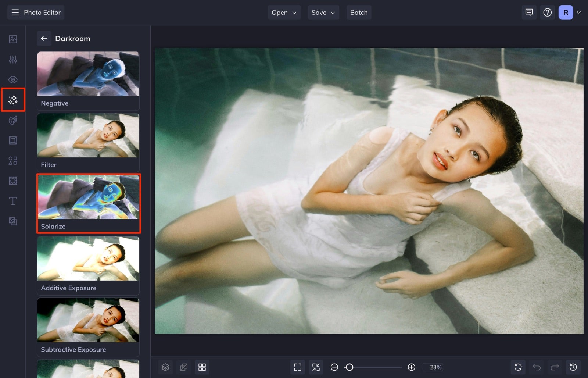The width and height of the screenshot is (588, 378).
Task: Open the Frames tool
Action: click(13, 140)
